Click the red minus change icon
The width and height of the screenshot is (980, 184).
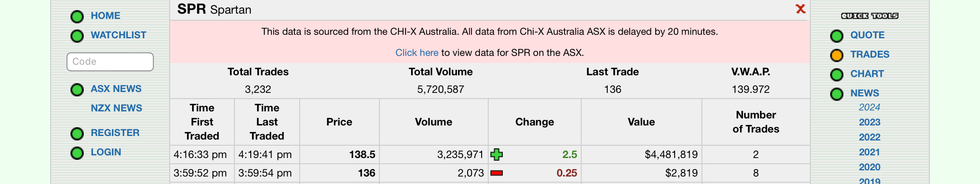[x=497, y=173]
